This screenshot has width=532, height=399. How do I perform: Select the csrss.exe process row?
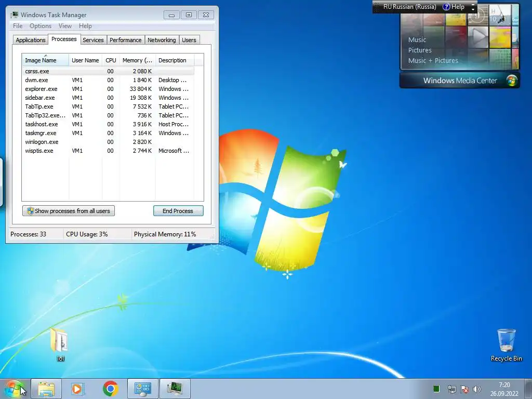coord(108,71)
